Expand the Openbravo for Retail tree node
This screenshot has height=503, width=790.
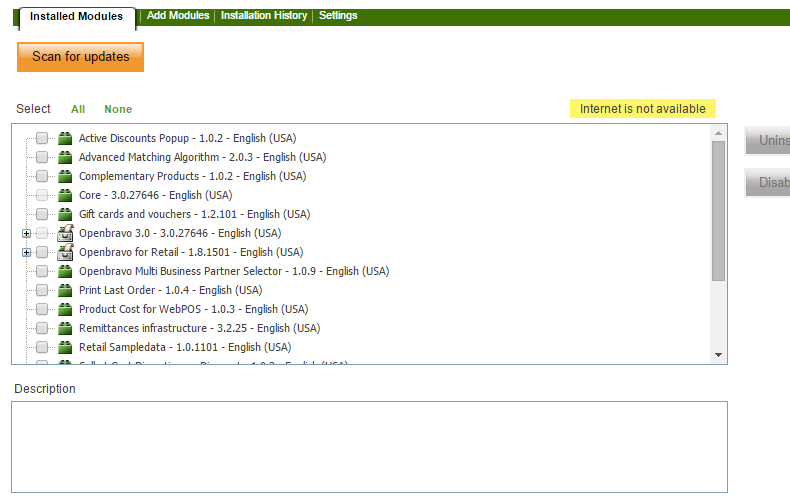[26, 253]
